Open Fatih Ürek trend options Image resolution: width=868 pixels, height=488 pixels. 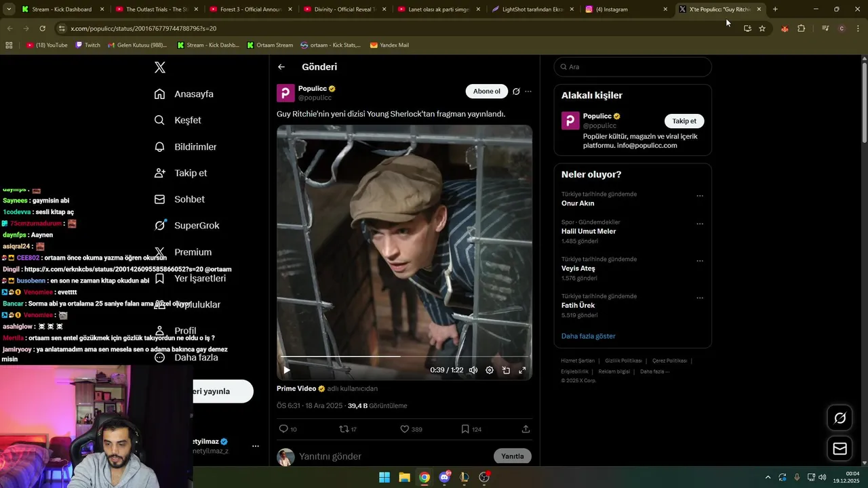(700, 298)
